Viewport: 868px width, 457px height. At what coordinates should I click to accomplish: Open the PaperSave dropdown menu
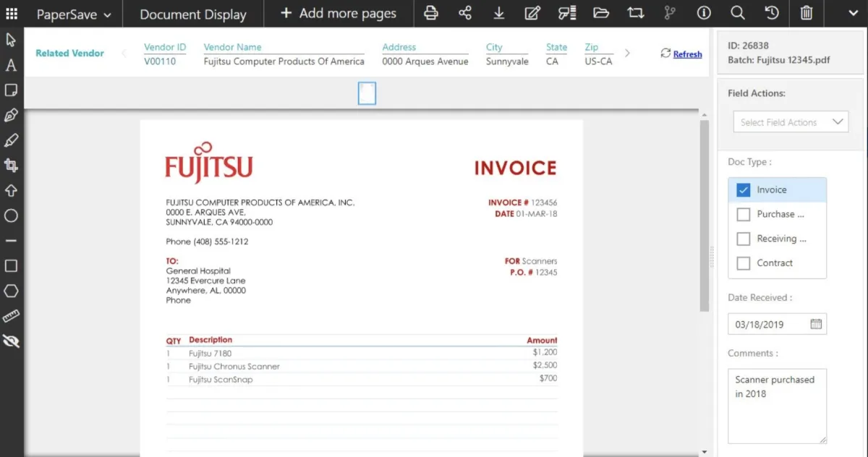(x=74, y=14)
